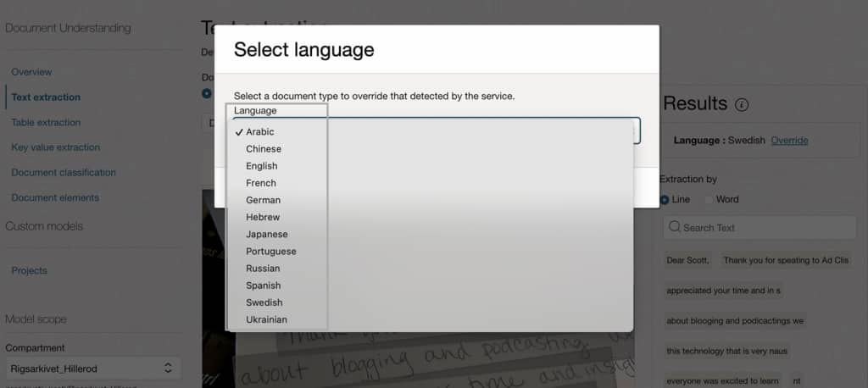Click the handwritten document image preview
Screen dimensions: 868x388
tap(418, 360)
